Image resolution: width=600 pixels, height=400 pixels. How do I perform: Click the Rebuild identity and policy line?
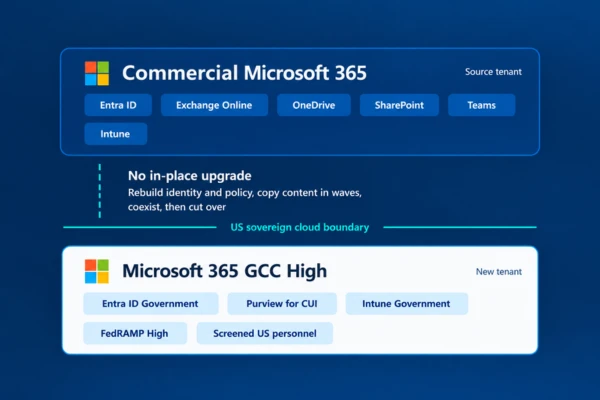(x=245, y=193)
